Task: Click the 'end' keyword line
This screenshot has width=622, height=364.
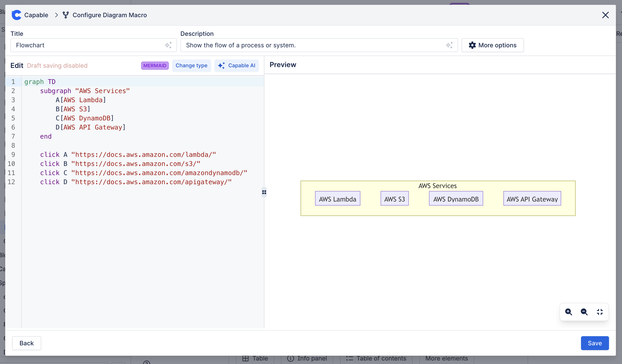Action: pos(46,137)
